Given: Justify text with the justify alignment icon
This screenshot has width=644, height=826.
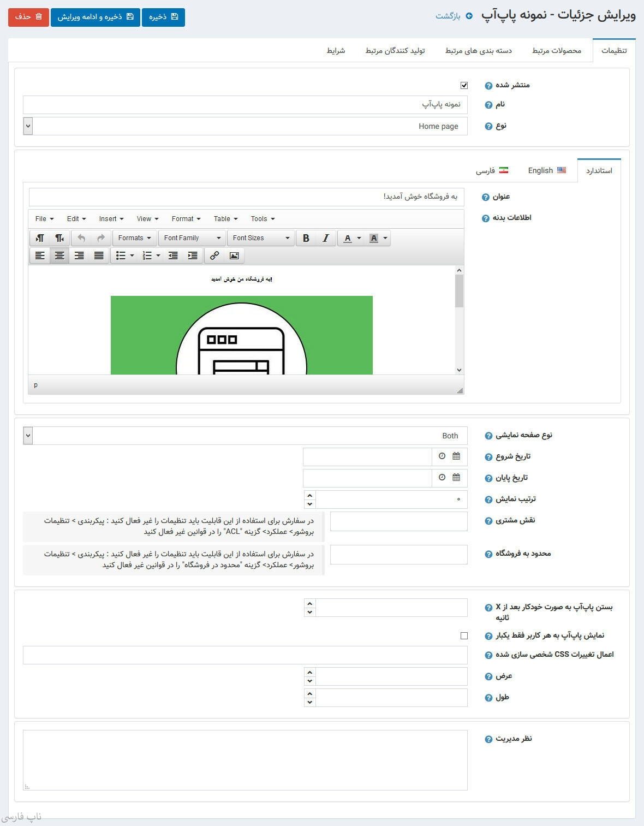Looking at the screenshot, I should click(99, 255).
